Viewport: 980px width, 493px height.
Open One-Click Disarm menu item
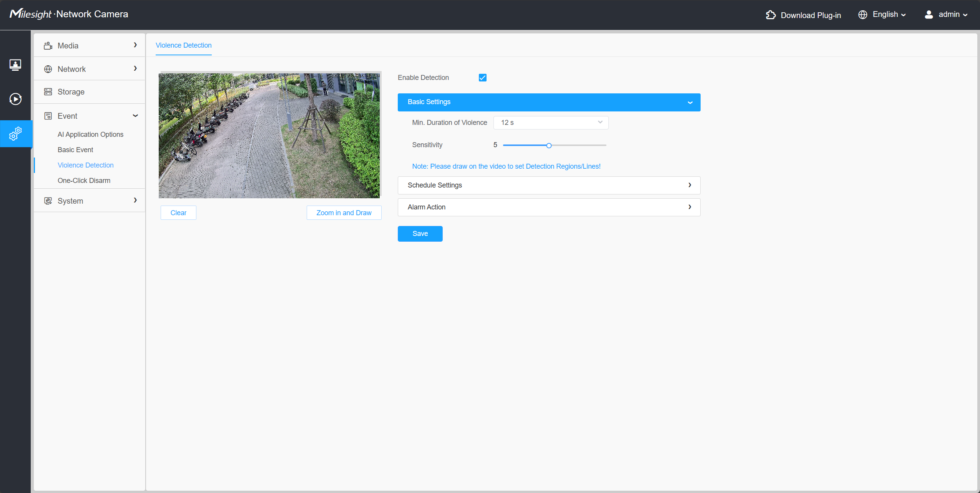tap(84, 181)
